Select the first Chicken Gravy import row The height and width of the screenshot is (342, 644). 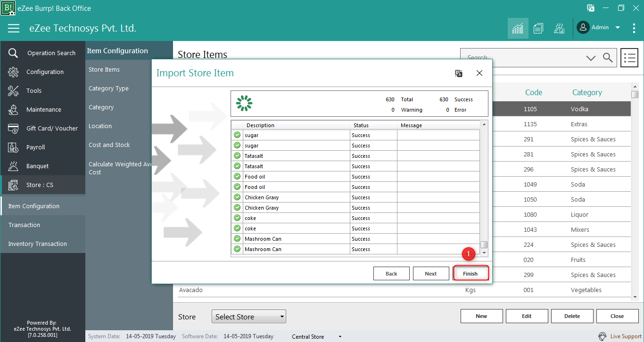[x=355, y=197]
